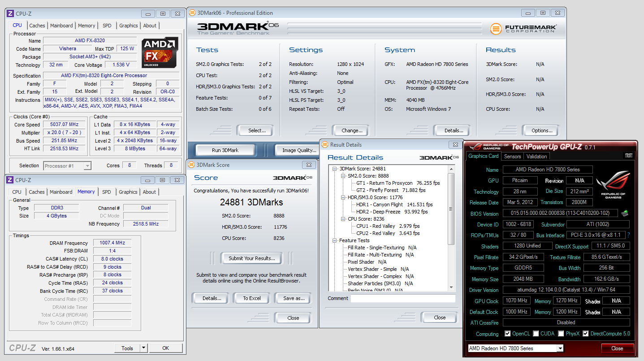The height and width of the screenshot is (361, 644).
Task: Open Graphics tab in bottom CPU-Z window
Action: (128, 192)
